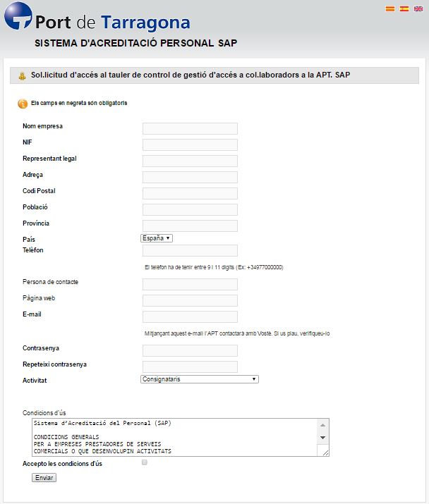The width and height of the screenshot is (429, 504).
Task: Click the 'Condicions d'ús' label
Action: 44,412
